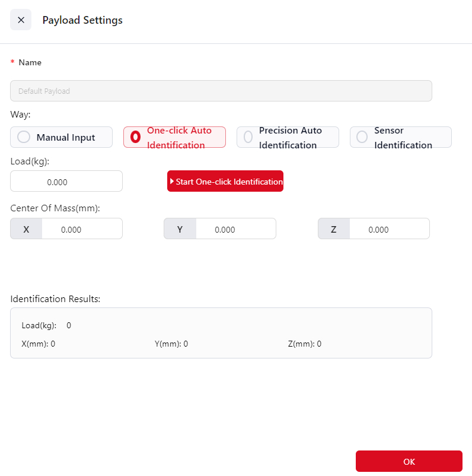472x476 pixels.
Task: Click the Default Payload name field
Action: tap(221, 91)
